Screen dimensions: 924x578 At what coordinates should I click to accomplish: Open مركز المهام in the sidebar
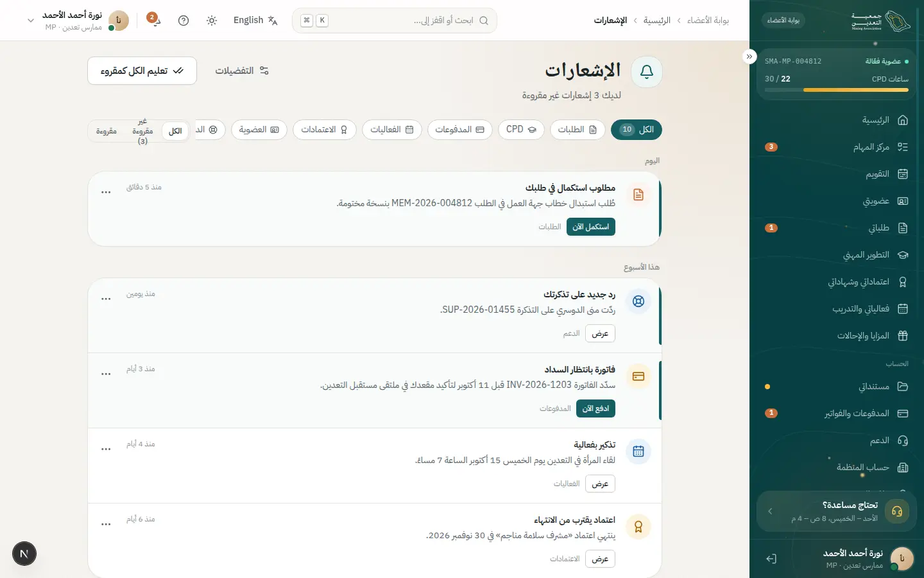point(837,147)
